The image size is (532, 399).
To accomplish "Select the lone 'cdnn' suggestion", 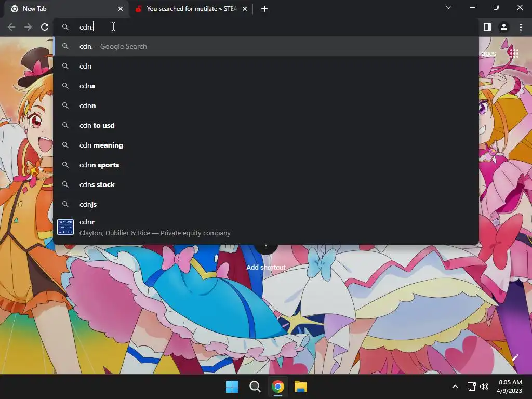I will point(266,105).
